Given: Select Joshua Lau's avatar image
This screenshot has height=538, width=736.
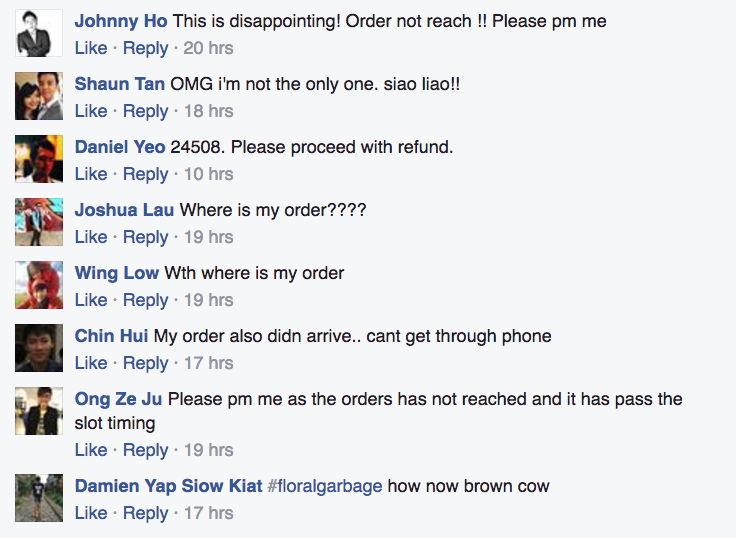Looking at the screenshot, I should [39, 222].
